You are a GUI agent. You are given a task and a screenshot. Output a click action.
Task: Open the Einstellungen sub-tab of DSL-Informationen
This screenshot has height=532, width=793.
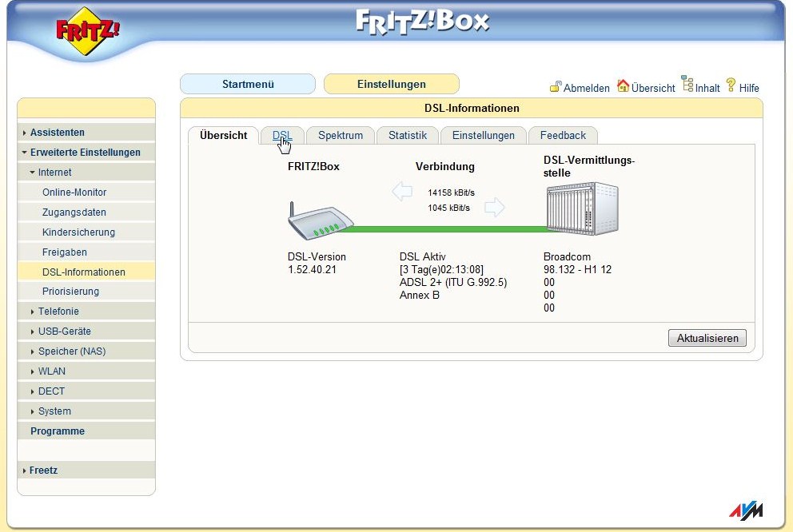tap(483, 136)
